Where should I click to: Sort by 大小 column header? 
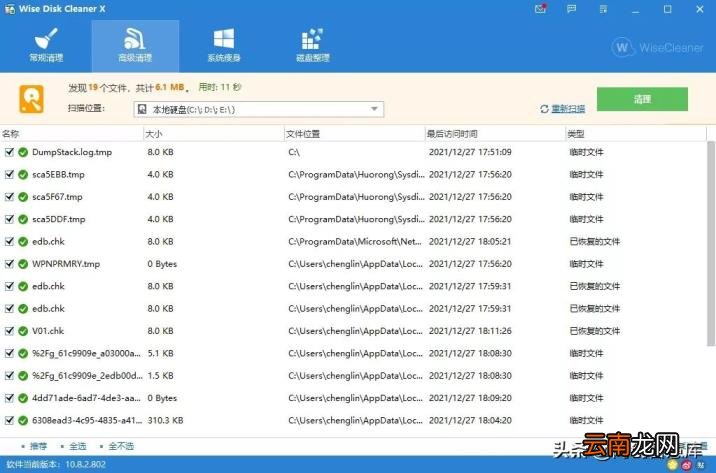coord(214,134)
